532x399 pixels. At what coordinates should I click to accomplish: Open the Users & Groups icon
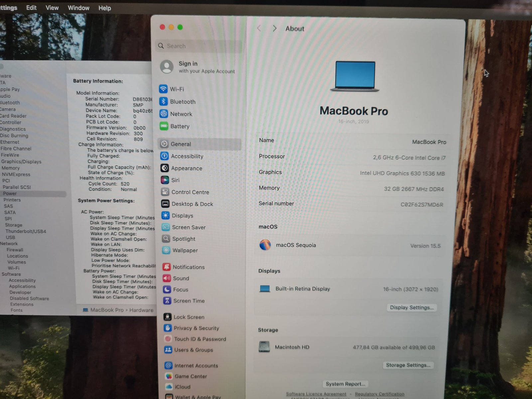(168, 350)
